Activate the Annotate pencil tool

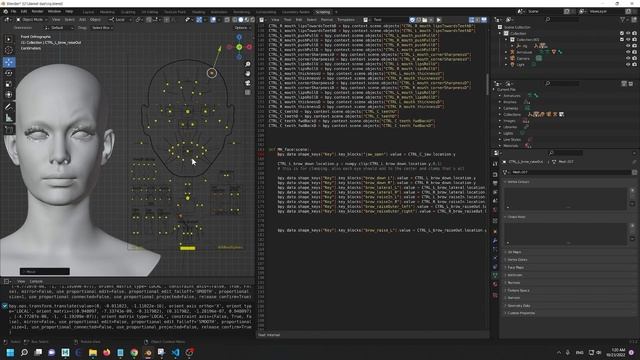tap(9, 107)
